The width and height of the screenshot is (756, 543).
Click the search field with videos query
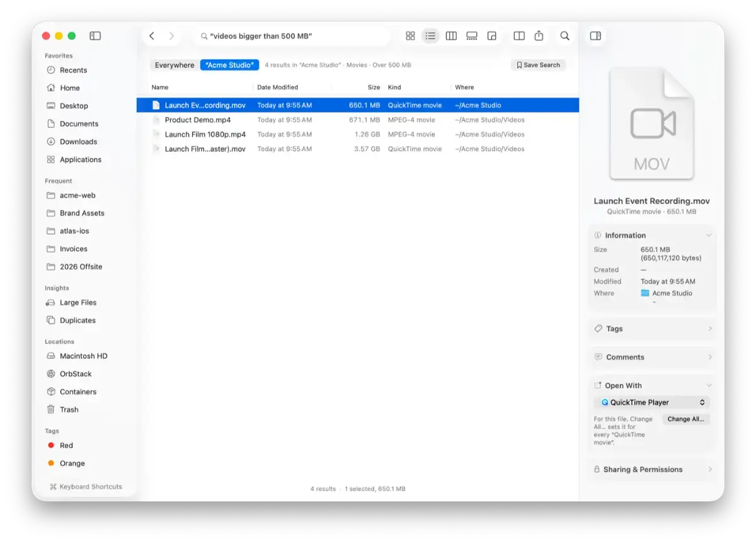coord(293,36)
